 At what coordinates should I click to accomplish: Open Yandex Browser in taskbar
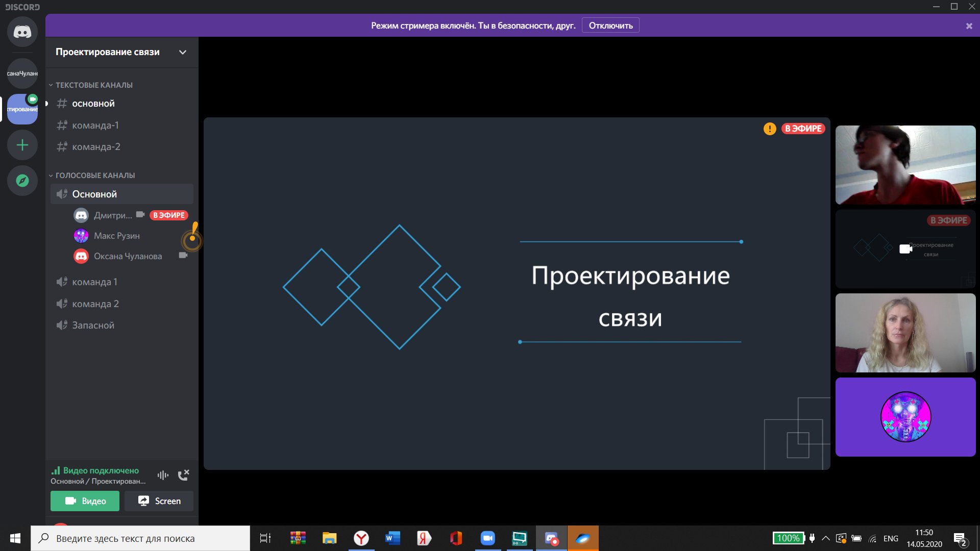[361, 538]
